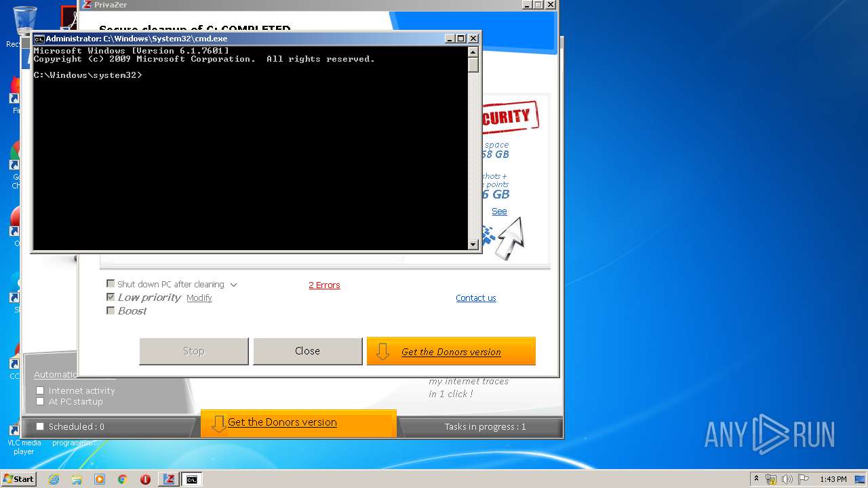Click the greyed Stop button
This screenshot has height=488, width=868.
(x=193, y=351)
